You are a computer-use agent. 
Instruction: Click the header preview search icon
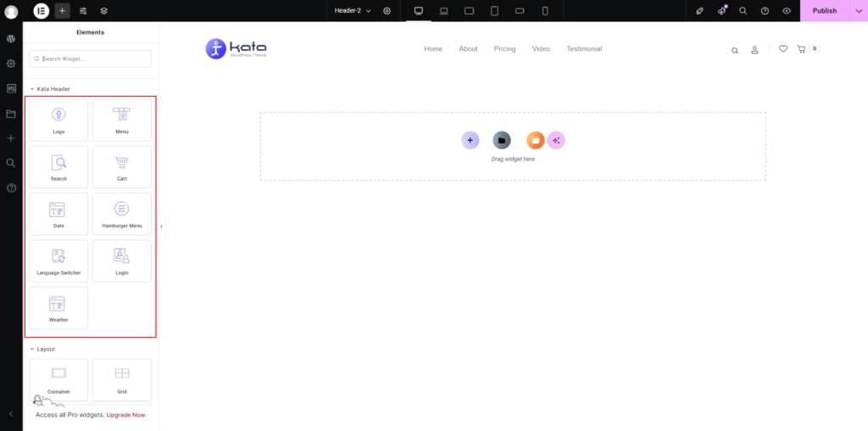coord(735,50)
